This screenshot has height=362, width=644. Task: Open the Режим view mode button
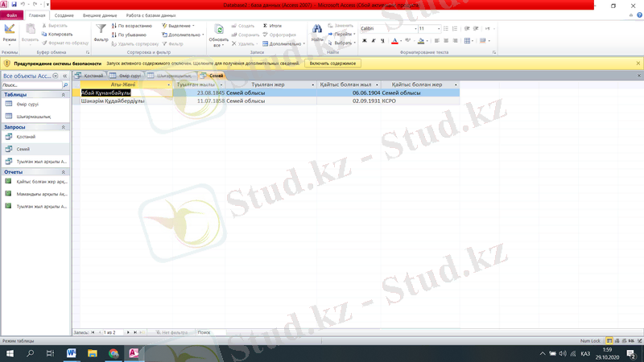[x=9, y=34]
